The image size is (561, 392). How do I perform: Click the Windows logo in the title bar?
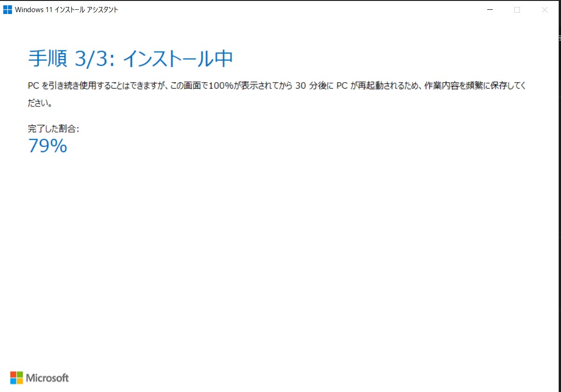7,10
